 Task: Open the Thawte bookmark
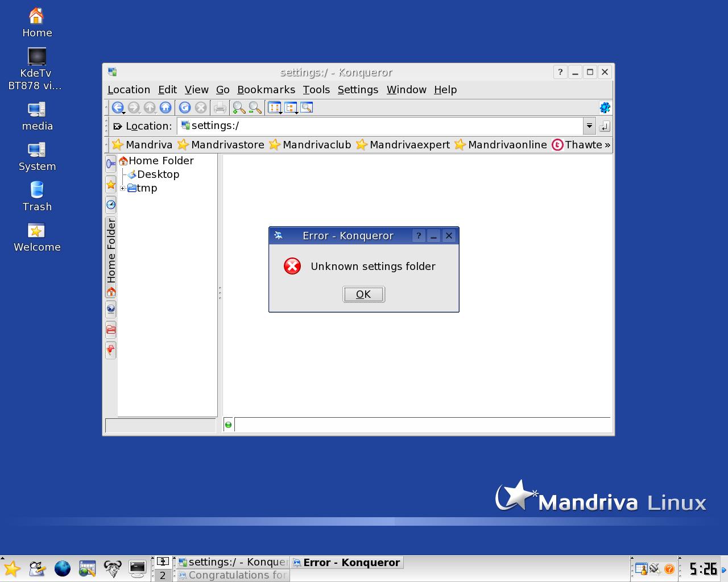coord(577,145)
